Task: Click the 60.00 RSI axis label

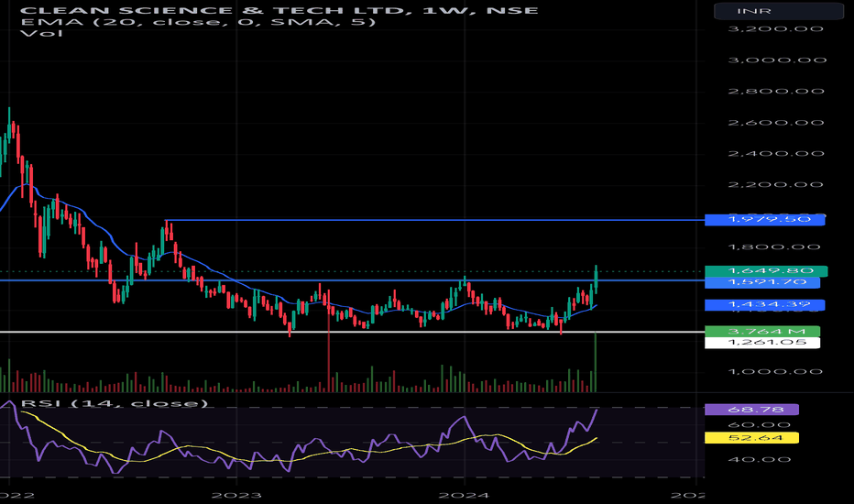Action: [x=760, y=425]
